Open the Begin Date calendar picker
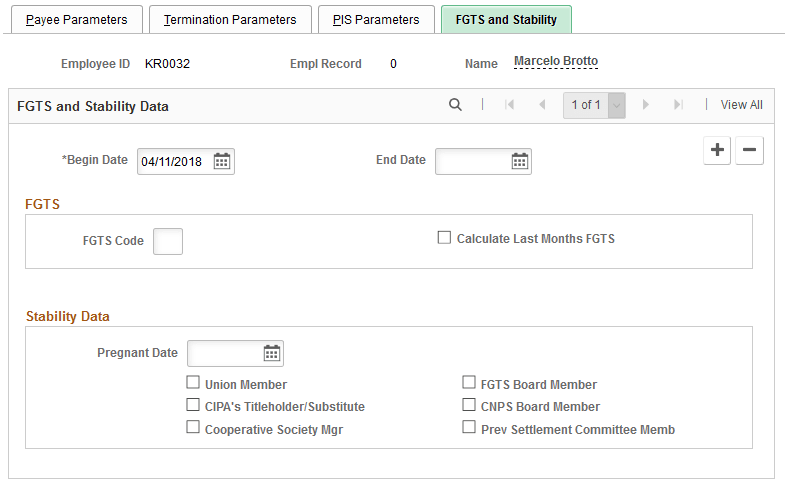 coord(222,161)
